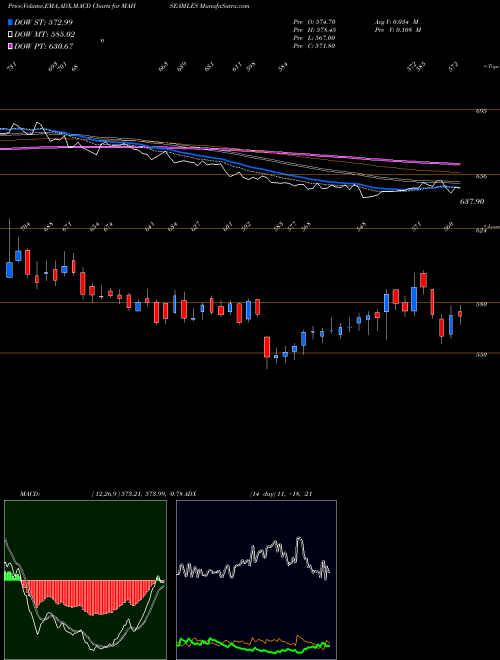Click the blue DOW ST legend square
Viewport: 500px width, 660px height.
(10, 22)
